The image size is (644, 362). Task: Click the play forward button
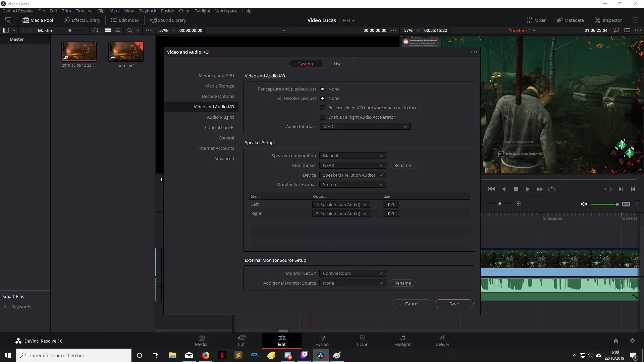(x=528, y=189)
